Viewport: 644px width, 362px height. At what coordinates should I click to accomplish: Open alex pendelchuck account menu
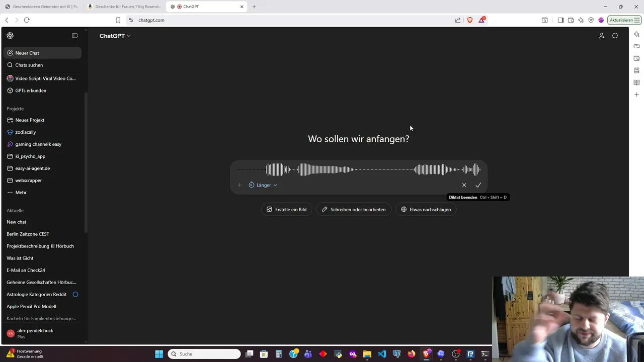(42, 333)
